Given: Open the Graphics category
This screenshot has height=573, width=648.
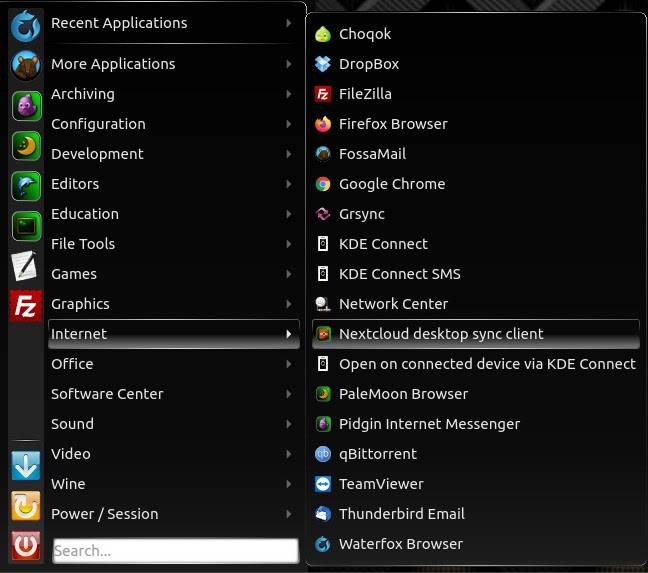Looking at the screenshot, I should [174, 304].
